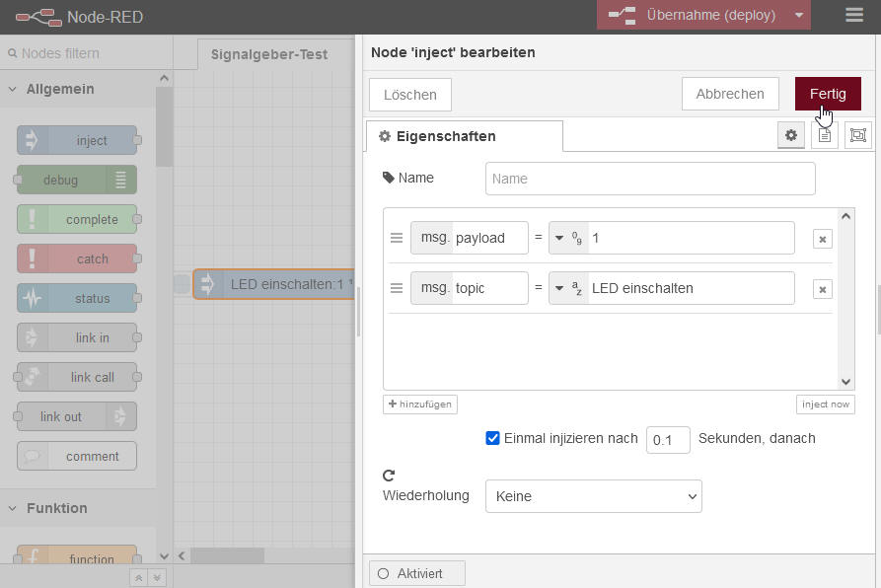Click the button on LED einschalten node
The image size is (881, 588).
(182, 284)
